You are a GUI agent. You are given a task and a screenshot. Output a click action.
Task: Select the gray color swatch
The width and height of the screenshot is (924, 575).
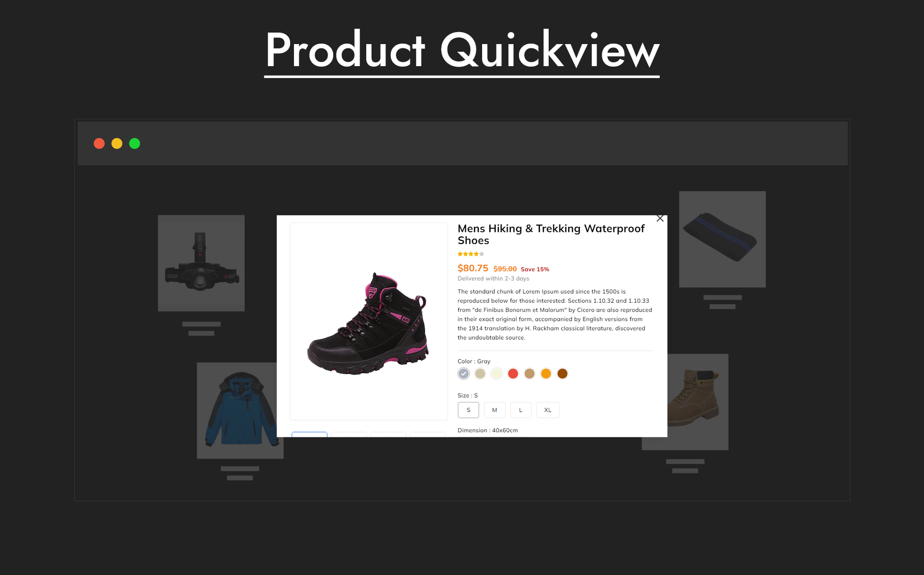[463, 374]
